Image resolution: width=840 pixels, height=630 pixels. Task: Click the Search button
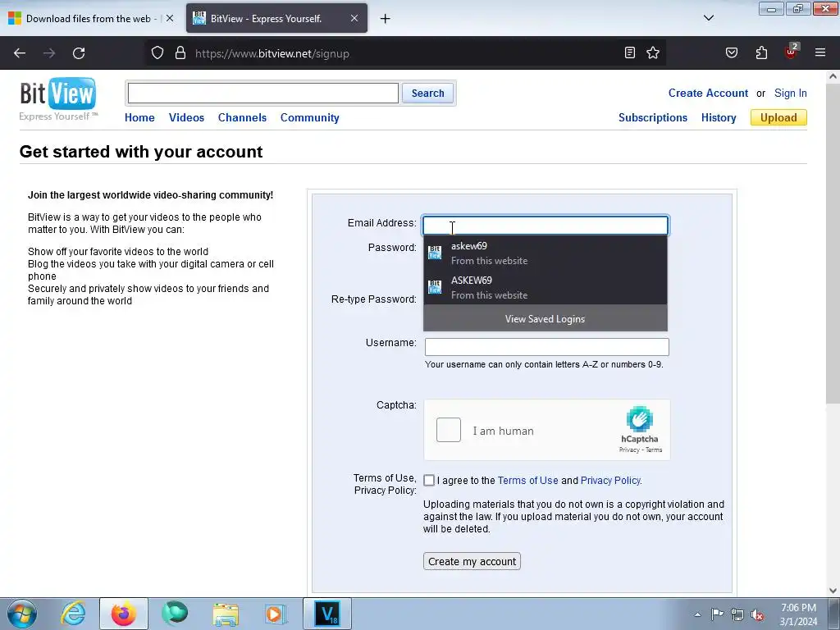[427, 94]
